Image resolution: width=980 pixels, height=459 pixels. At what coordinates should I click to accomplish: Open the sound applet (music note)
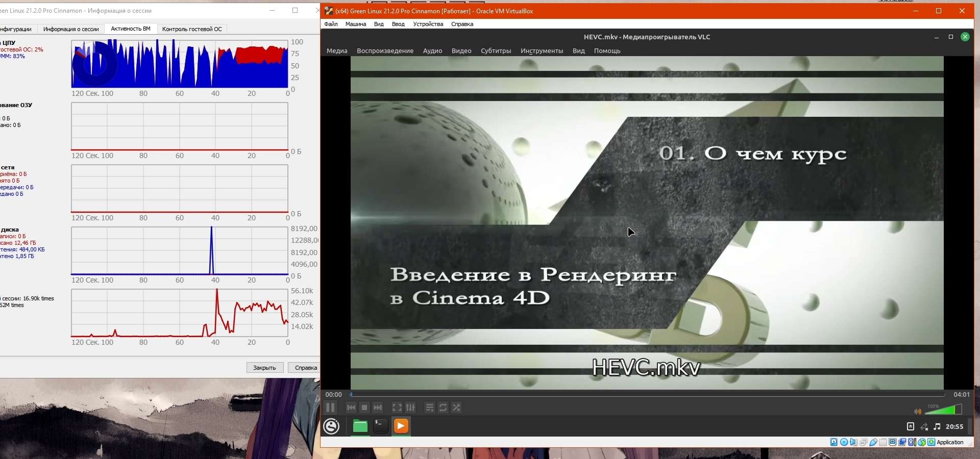(x=937, y=426)
